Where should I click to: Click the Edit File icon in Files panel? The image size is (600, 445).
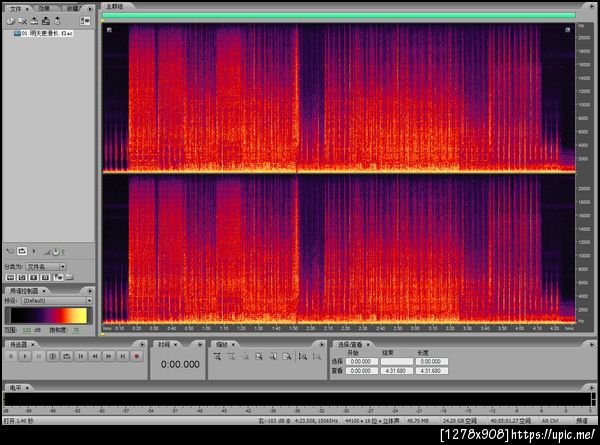(x=46, y=21)
